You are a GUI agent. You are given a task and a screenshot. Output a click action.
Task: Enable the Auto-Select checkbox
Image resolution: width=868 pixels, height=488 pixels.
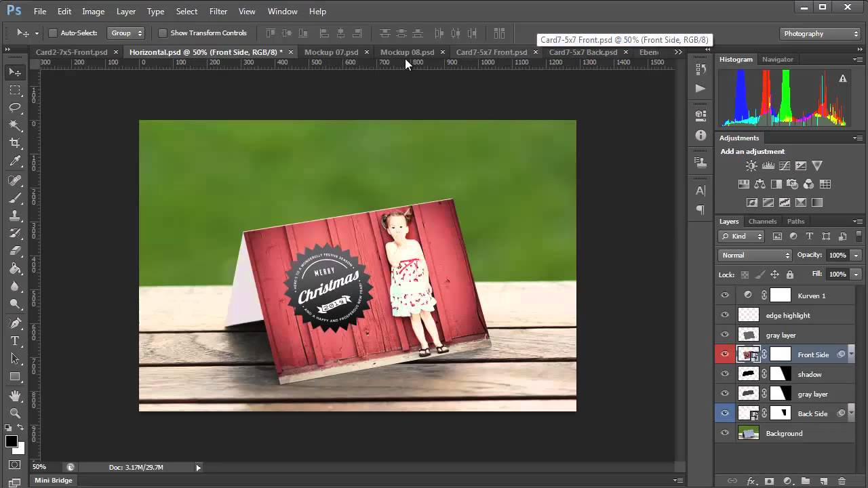point(53,33)
